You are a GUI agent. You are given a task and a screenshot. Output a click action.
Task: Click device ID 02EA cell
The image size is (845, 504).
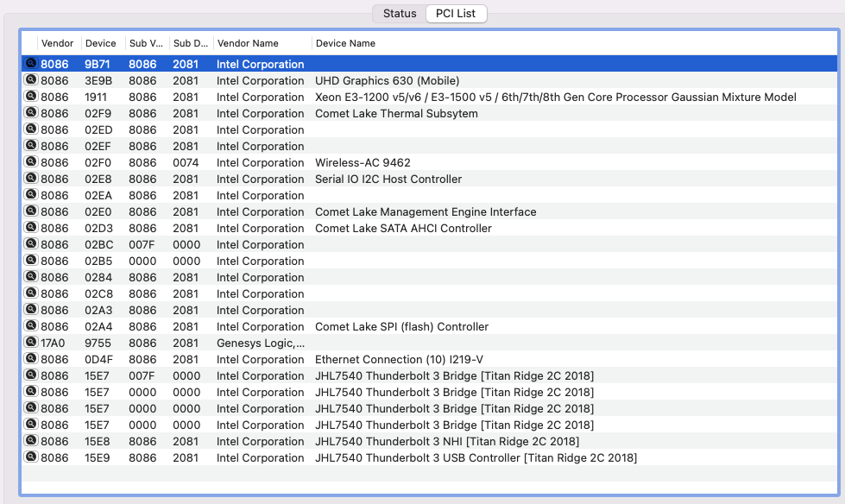98,196
